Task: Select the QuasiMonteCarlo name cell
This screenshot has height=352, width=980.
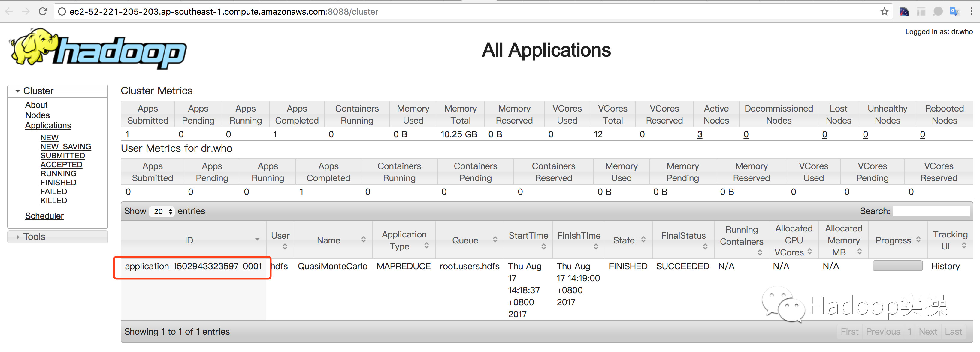Action: click(332, 266)
